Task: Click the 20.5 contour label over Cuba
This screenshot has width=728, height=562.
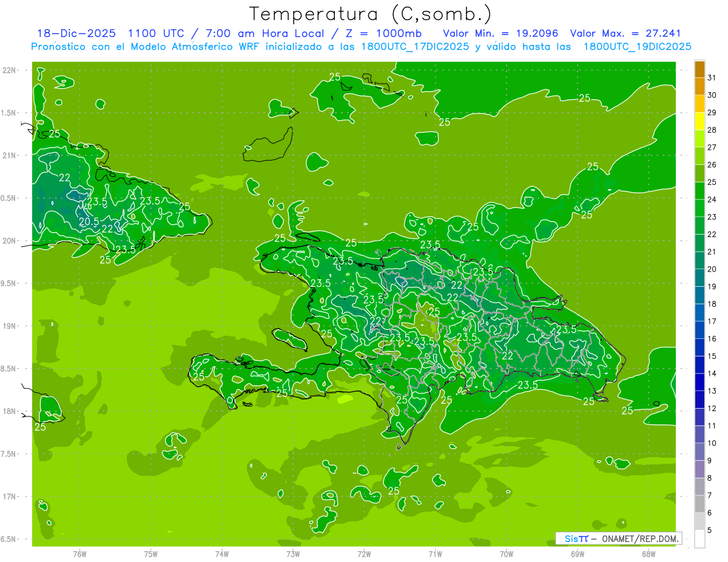Action: click(x=89, y=222)
